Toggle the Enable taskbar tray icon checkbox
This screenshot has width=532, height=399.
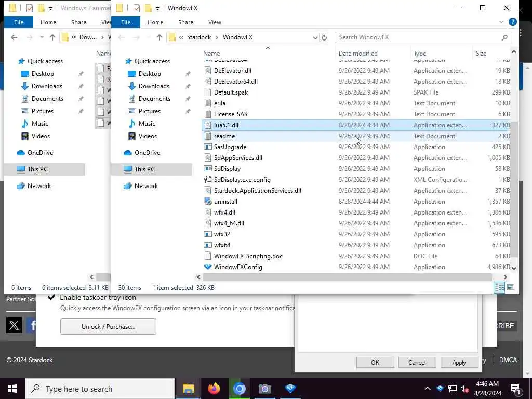(51, 298)
